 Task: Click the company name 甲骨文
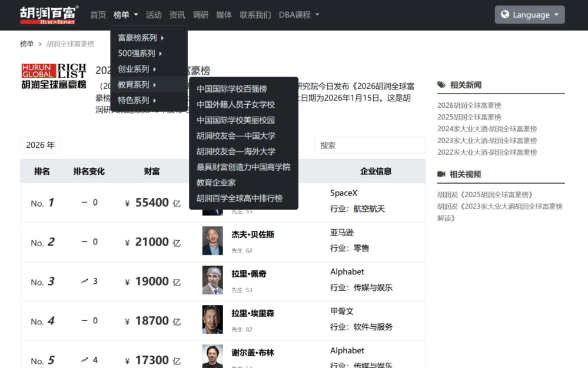341,311
